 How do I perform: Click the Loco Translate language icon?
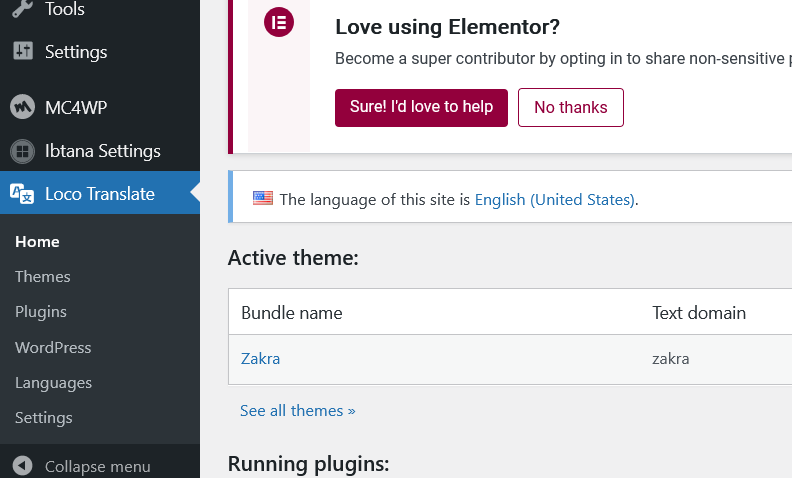[x=22, y=194]
